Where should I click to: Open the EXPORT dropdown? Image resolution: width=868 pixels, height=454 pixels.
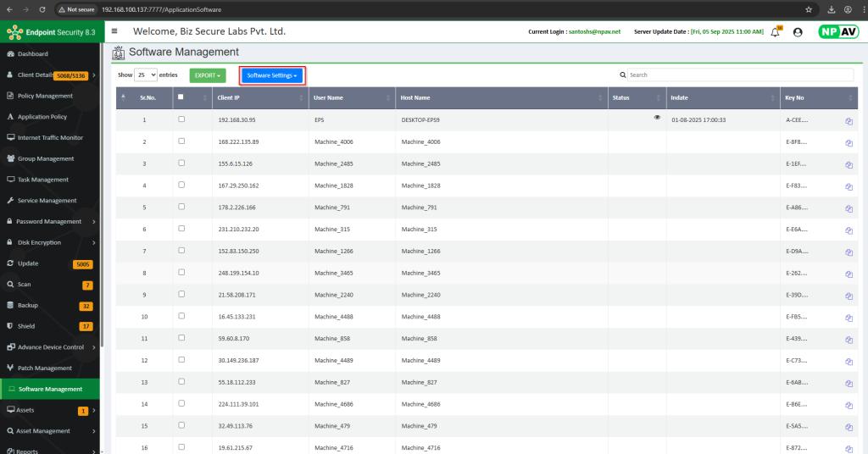(208, 75)
